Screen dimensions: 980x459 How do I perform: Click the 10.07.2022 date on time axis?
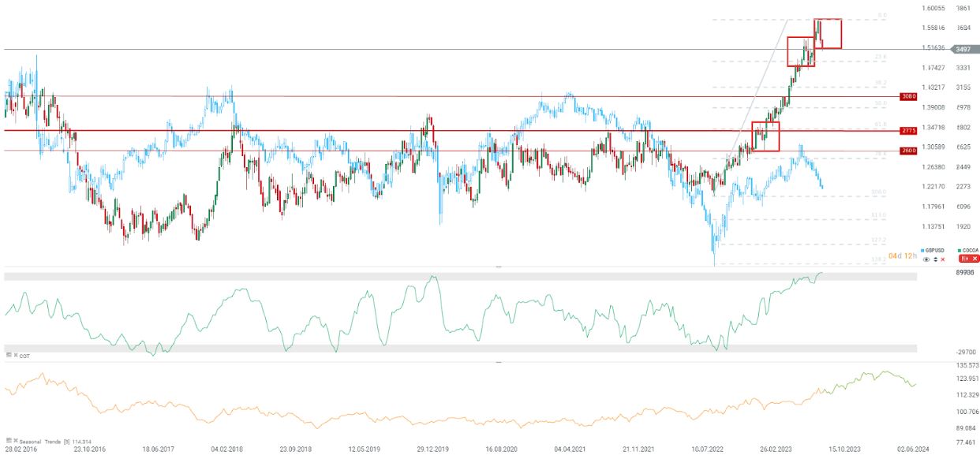[709, 450]
